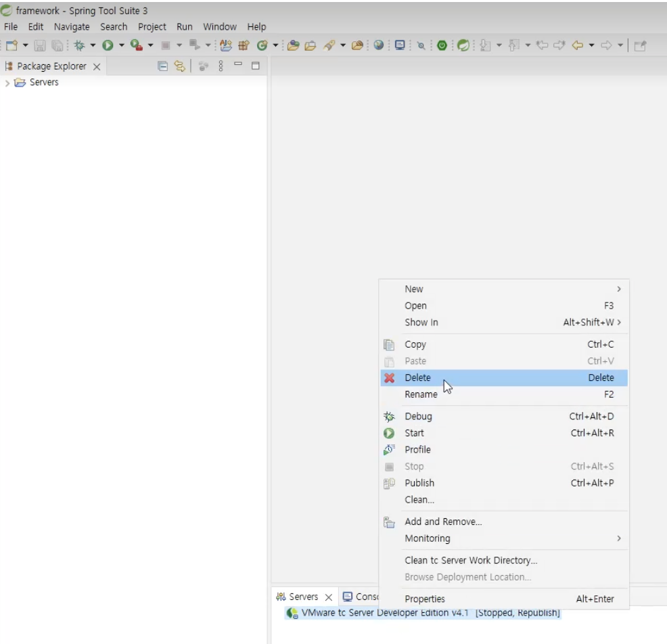This screenshot has height=644, width=667.
Task: Choose Add and Remove... in context menu
Action: click(504, 522)
